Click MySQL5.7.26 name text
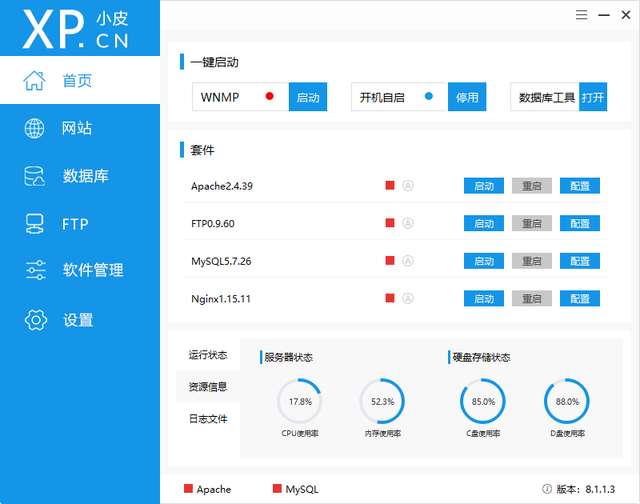The width and height of the screenshot is (640, 504). click(221, 261)
